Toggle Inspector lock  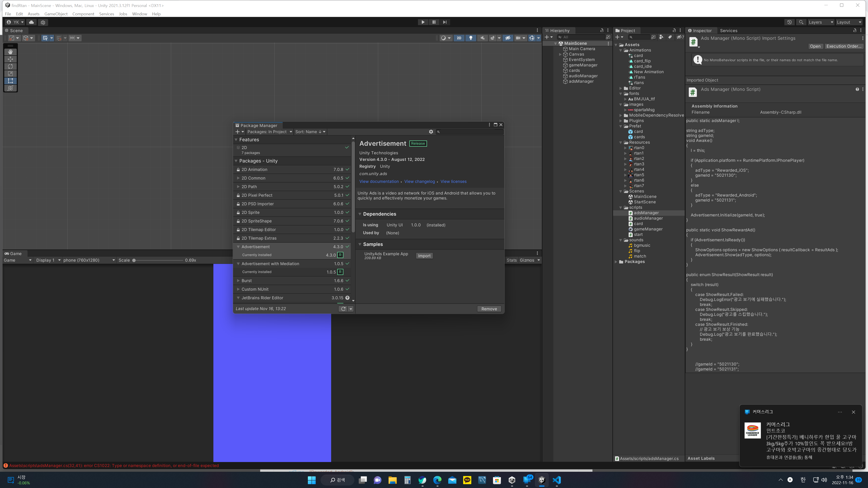point(855,30)
